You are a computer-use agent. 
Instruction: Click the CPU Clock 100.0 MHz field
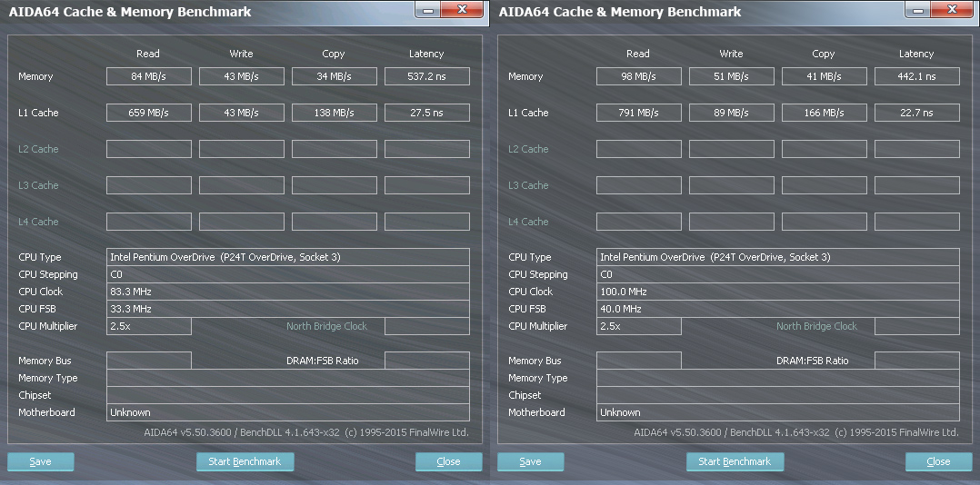coord(778,292)
